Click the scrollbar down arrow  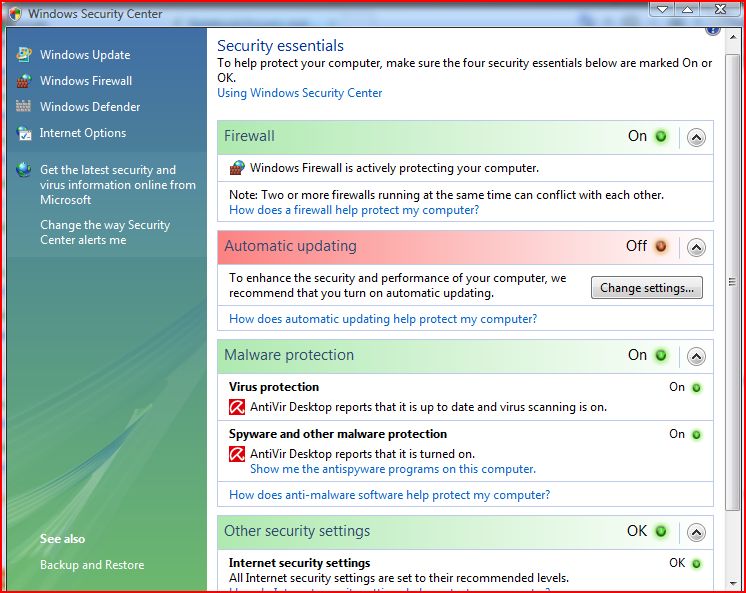coord(732,583)
